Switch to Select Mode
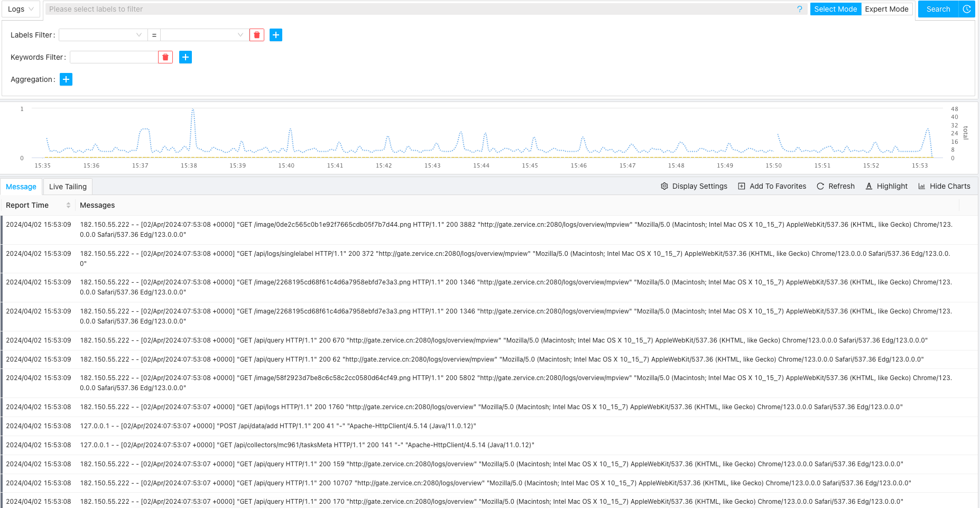980x508 pixels. pyautogui.click(x=835, y=9)
